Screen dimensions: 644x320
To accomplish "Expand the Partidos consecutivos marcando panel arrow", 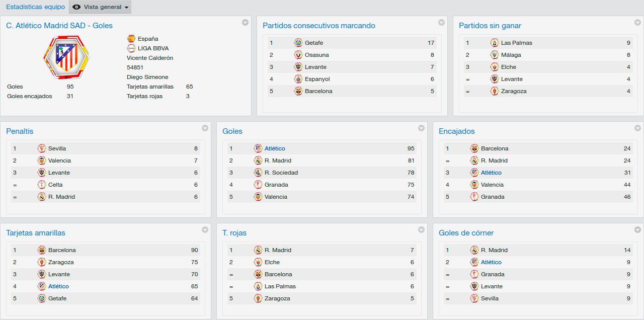I will click(x=441, y=22).
